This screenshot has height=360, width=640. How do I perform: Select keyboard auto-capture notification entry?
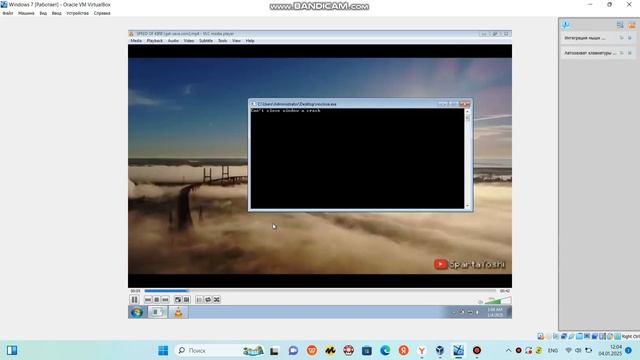pyautogui.click(x=598, y=53)
